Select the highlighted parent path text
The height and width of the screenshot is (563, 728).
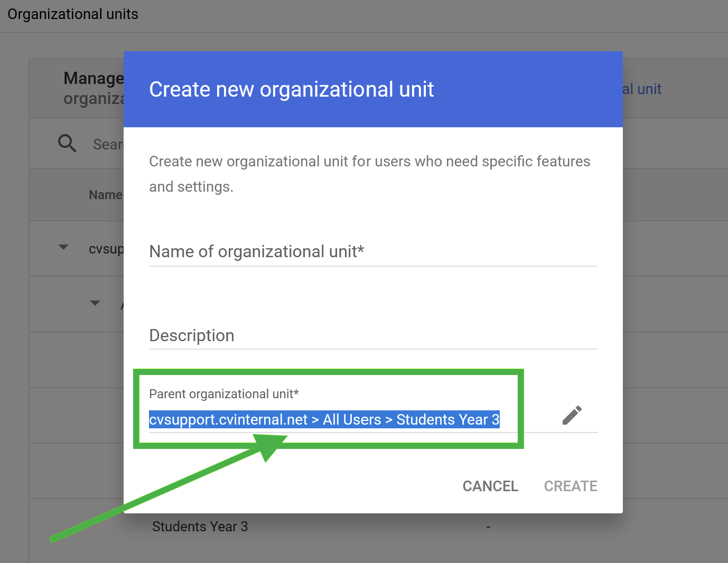(x=324, y=419)
